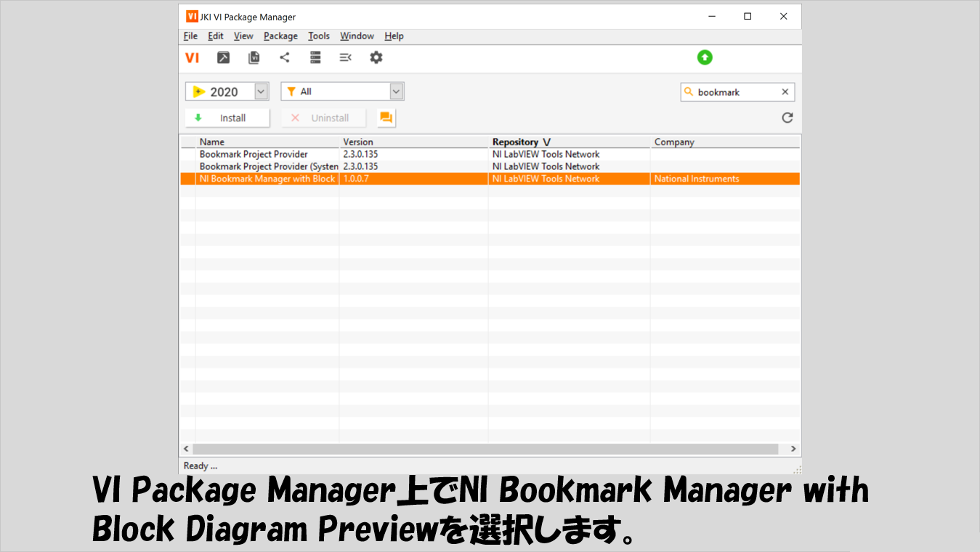Open the Help menu
980x552 pixels.
coord(394,36)
